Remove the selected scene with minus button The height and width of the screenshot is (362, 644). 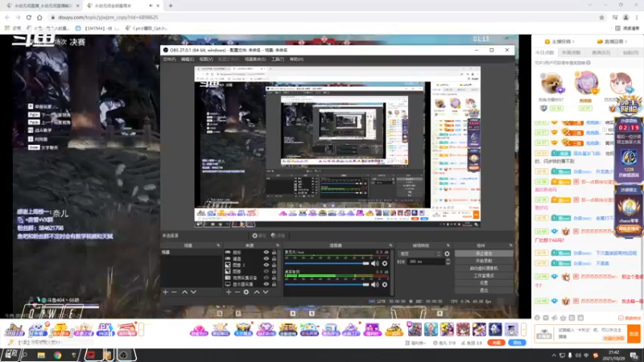174,292
